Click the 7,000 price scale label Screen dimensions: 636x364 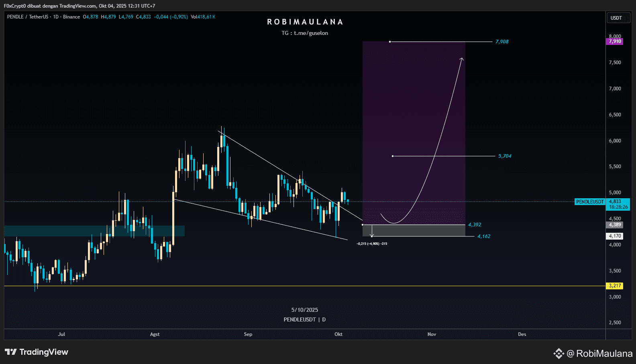[x=615, y=89]
